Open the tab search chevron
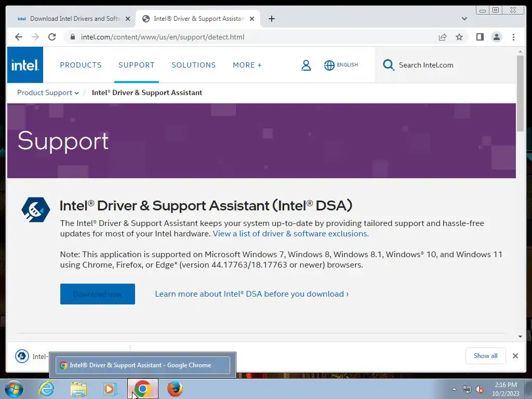Viewport: 532px width, 399px height. tap(464, 19)
